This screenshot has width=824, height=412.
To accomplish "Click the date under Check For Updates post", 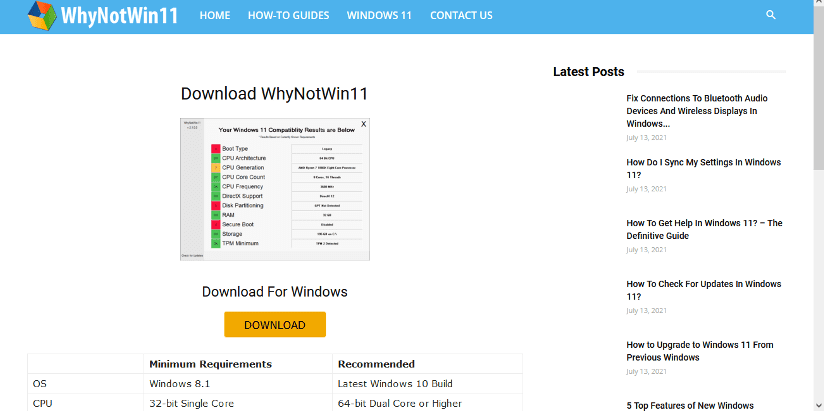I will pyautogui.click(x=646, y=311).
